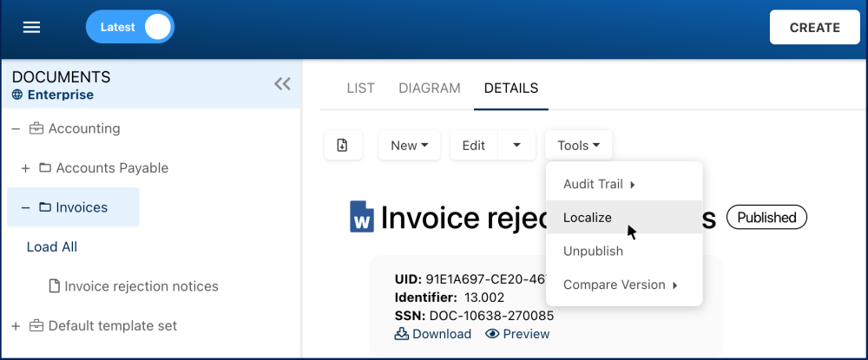868x360 pixels.
Task: Click the SSN value DOC-10638-270085
Action: click(491, 316)
